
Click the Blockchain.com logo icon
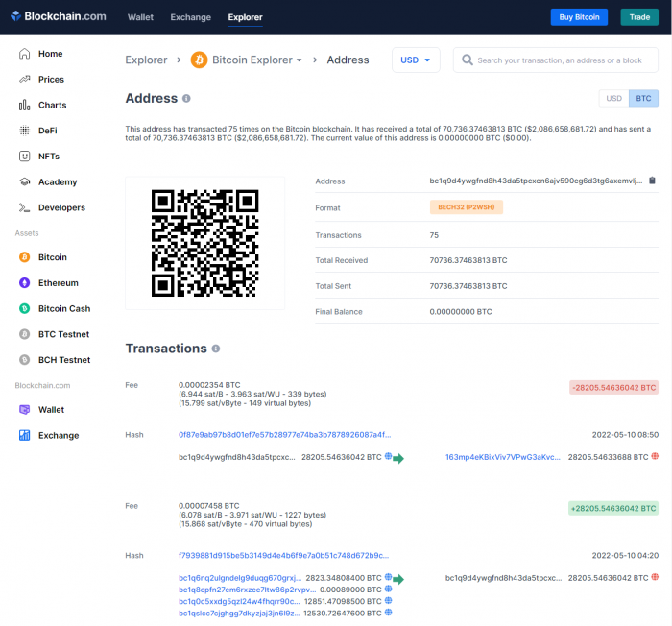pos(16,16)
